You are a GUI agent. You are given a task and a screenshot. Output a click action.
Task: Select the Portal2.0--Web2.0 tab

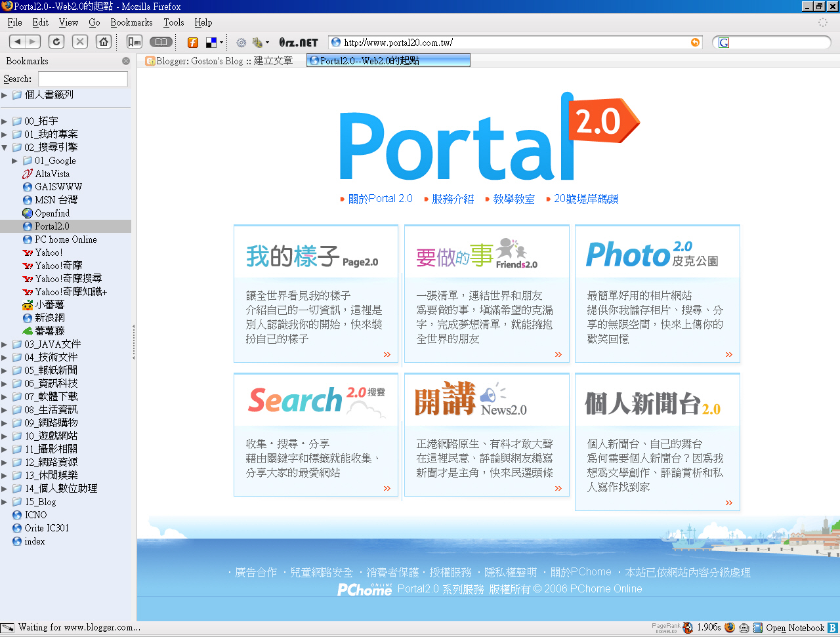tap(388, 60)
